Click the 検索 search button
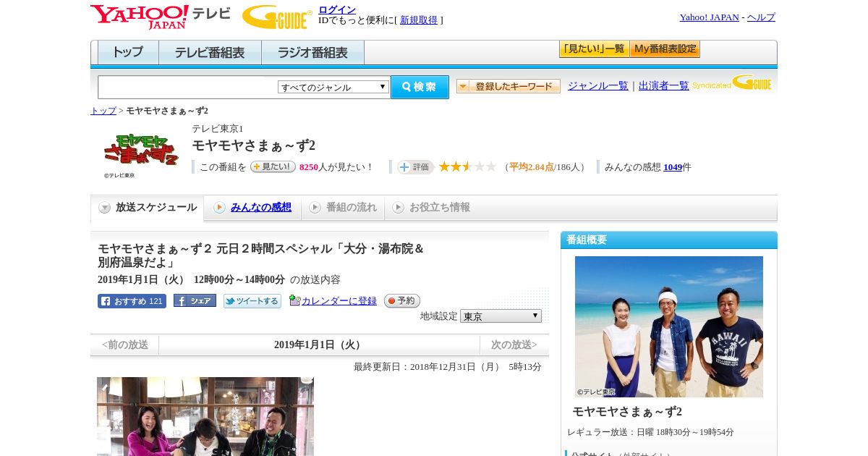 click(420, 87)
